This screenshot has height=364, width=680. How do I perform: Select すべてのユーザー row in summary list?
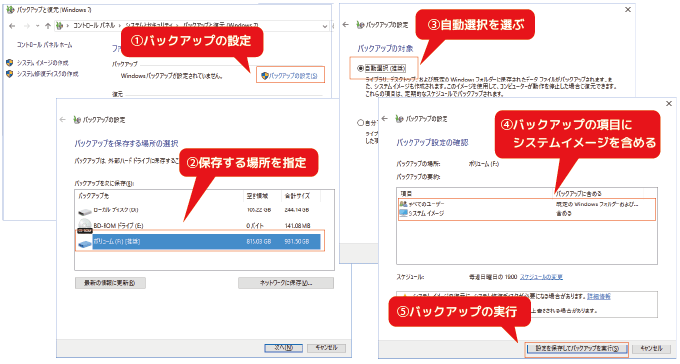tap(526, 203)
